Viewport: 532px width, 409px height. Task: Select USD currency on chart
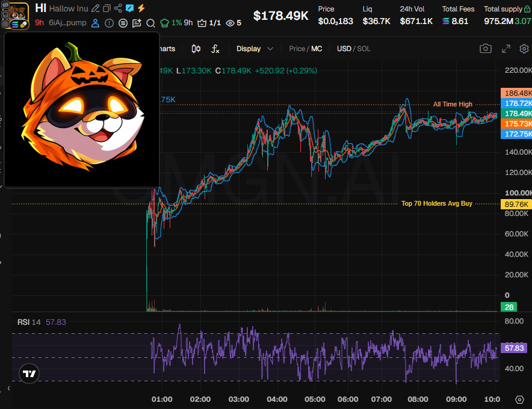pos(344,49)
